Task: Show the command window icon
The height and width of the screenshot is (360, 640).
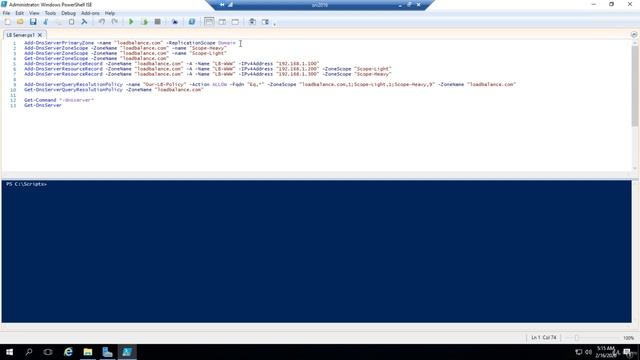Action: pos(252,22)
